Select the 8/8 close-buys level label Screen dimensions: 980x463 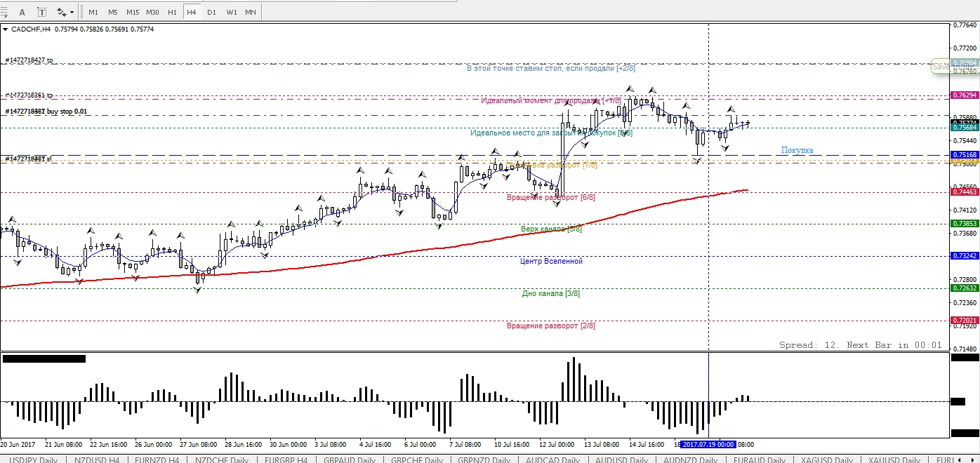(x=551, y=133)
